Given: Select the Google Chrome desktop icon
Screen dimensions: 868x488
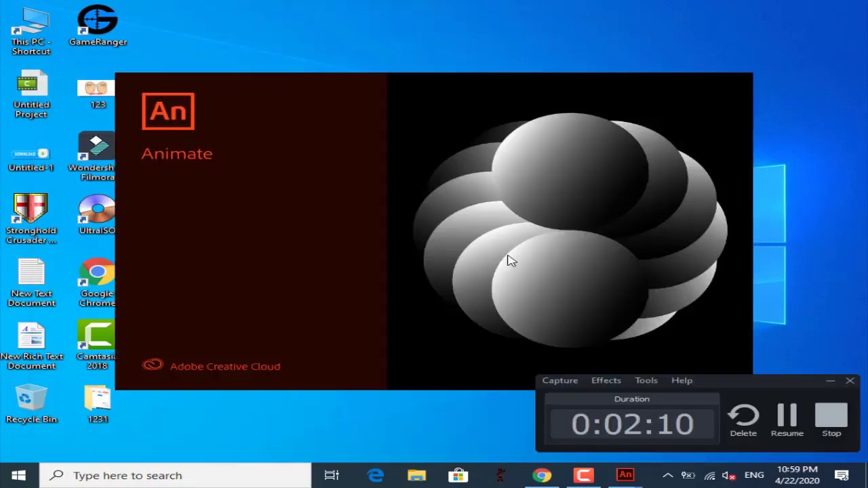Looking at the screenshot, I should pos(97,283).
